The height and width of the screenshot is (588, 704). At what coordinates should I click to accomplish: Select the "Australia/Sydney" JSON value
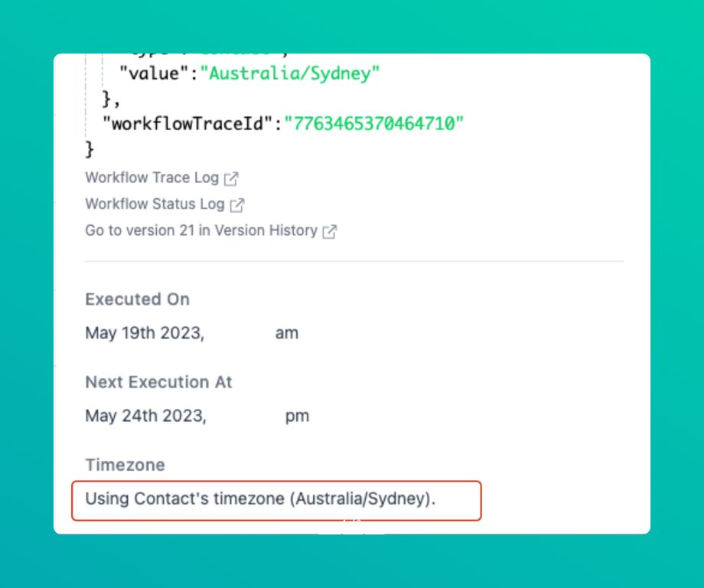(290, 73)
